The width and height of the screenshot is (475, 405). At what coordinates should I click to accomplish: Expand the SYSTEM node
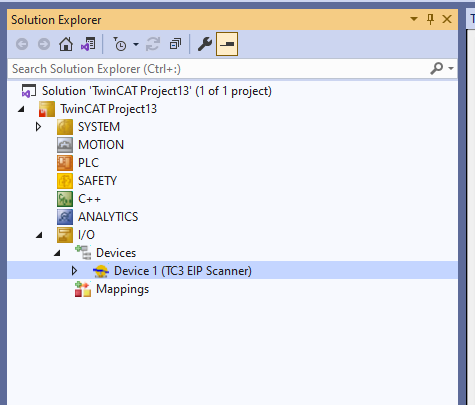(x=38, y=127)
